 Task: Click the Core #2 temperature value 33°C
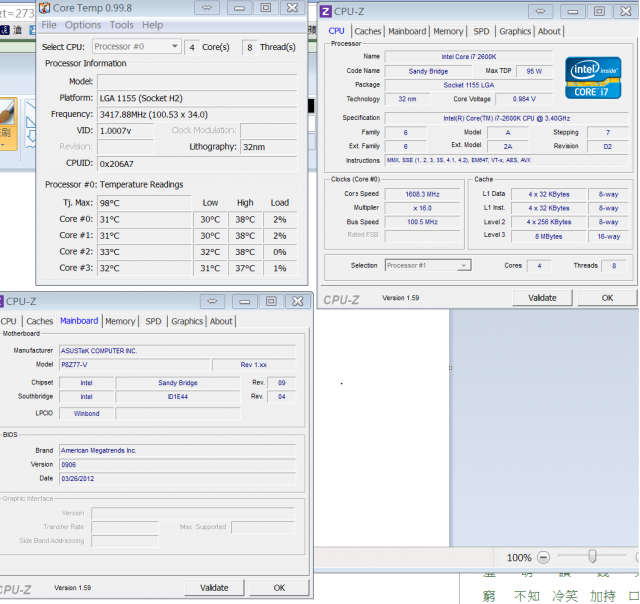[144, 252]
